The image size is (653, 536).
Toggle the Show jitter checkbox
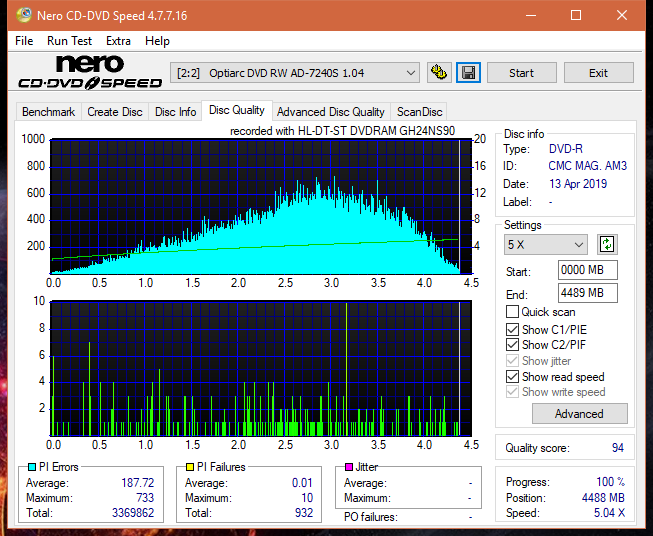(512, 361)
